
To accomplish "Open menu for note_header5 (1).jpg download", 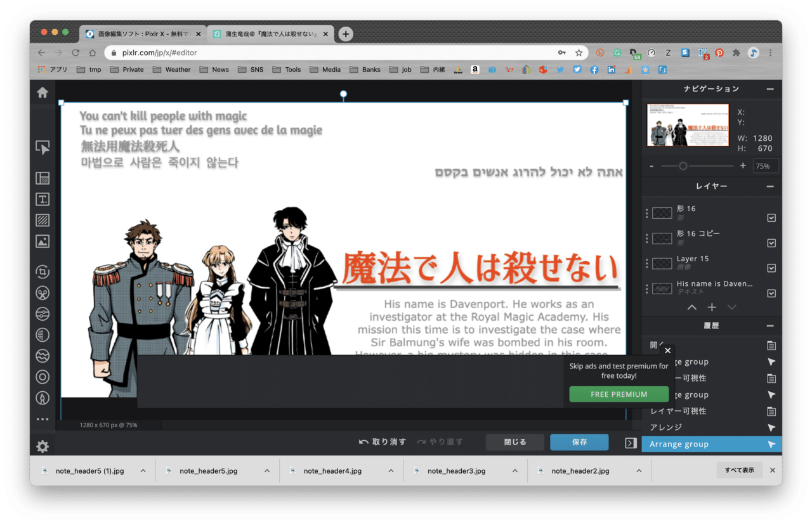I will (143, 471).
